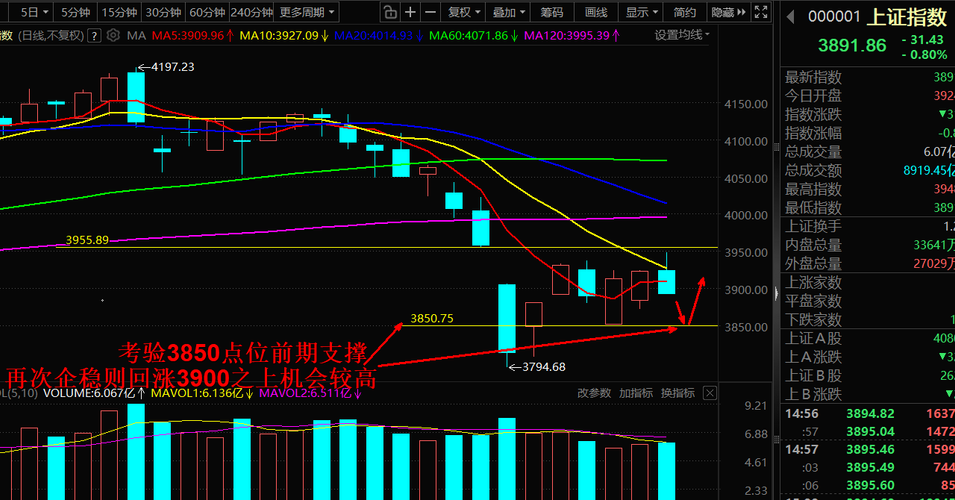The image size is (955, 500).
Task: Click the 3794.68 low price label
Action: point(543,367)
